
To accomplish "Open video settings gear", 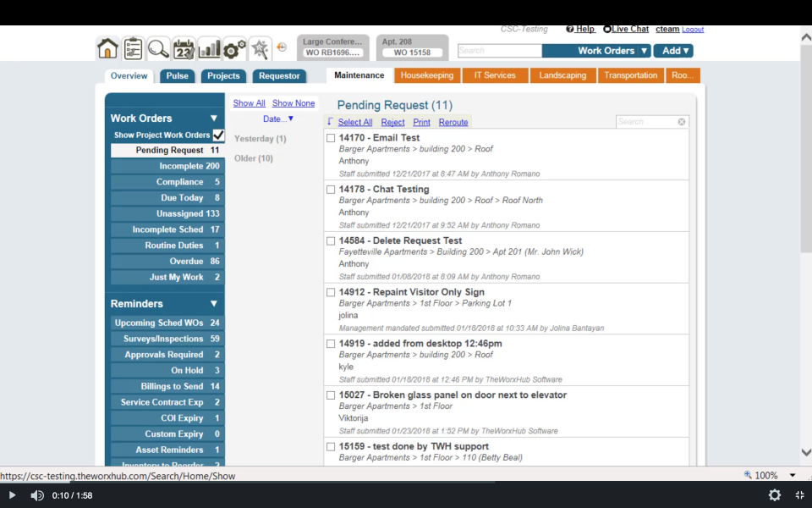I will point(775,495).
